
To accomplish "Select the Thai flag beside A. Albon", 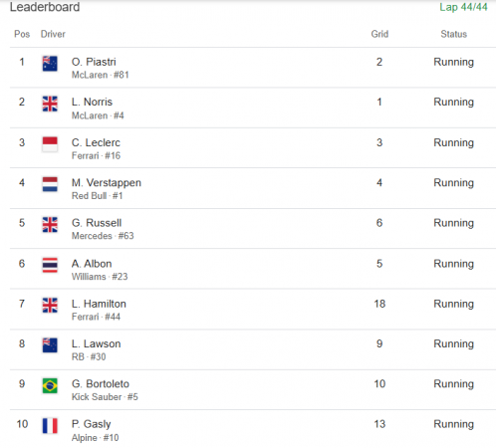I will [50, 265].
